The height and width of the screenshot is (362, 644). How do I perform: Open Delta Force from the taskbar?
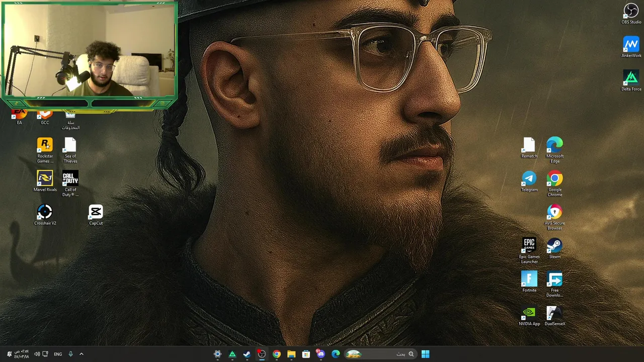232,354
